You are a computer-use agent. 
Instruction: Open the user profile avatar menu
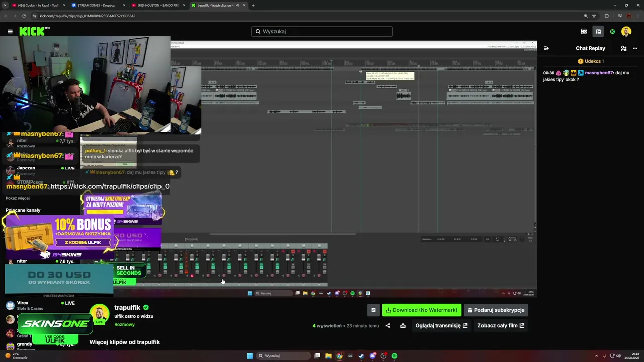626,31
